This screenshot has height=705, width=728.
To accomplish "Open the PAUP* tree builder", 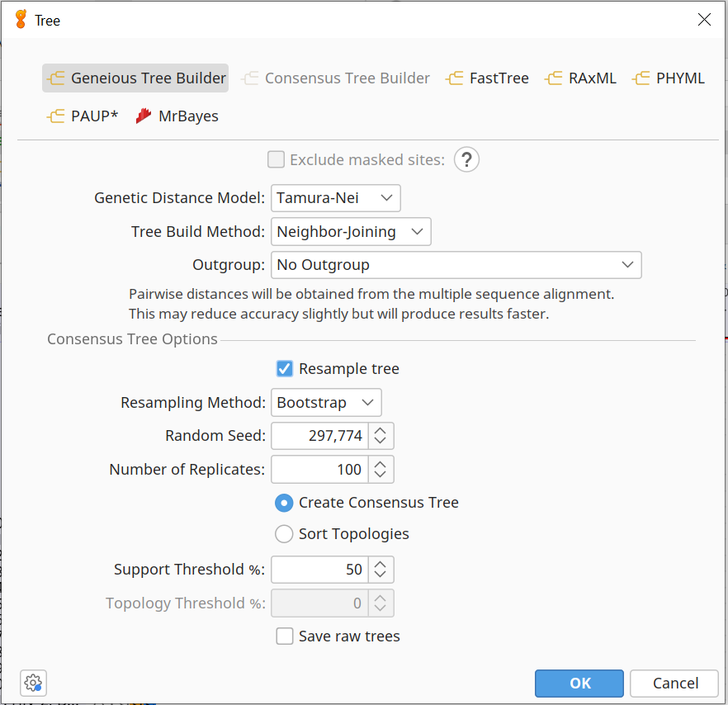I will coord(83,116).
